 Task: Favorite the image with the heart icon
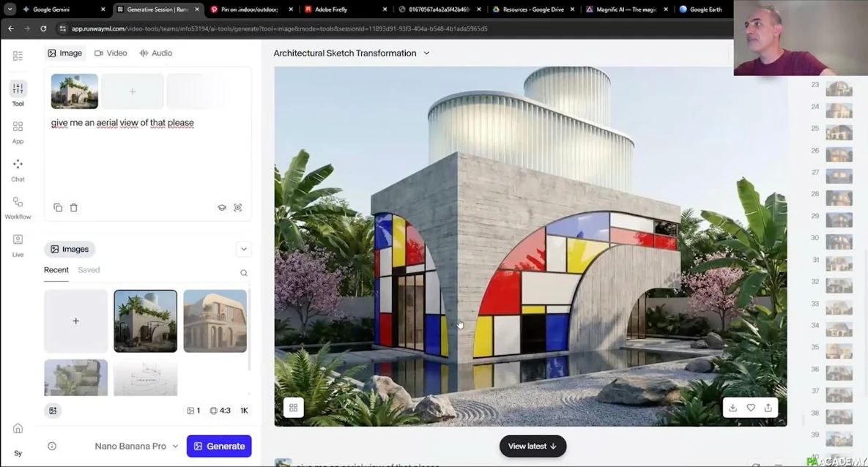click(751, 408)
